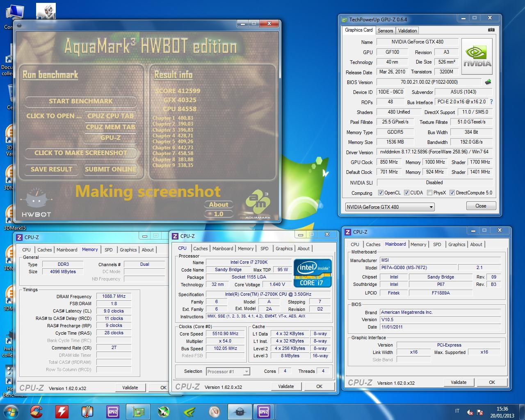Screen dimensions: 525x420
Task: Switch to the Validation tab in GPU-Z
Action: [x=407, y=30]
